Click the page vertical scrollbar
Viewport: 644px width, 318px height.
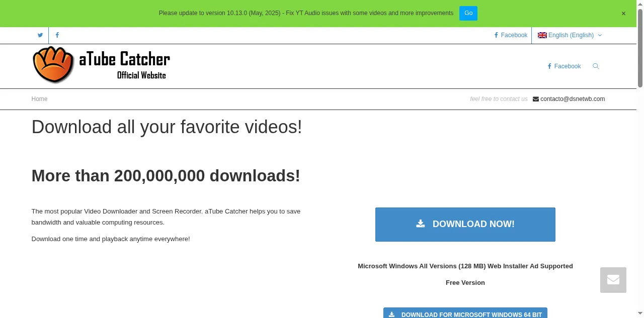tap(640, 48)
